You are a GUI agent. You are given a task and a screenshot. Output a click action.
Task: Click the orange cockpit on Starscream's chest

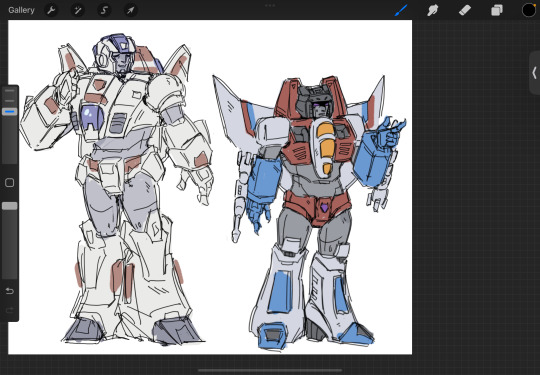point(325,146)
